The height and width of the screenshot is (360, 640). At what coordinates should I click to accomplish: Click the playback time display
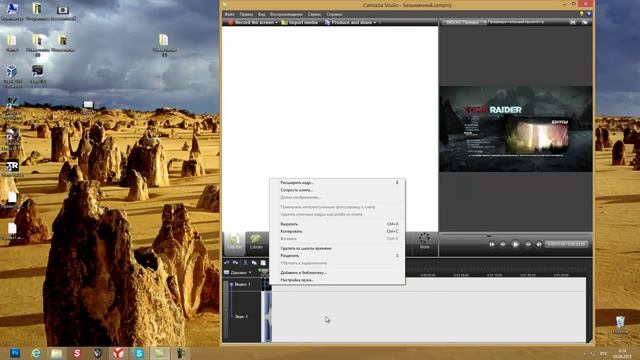pyautogui.click(x=567, y=244)
